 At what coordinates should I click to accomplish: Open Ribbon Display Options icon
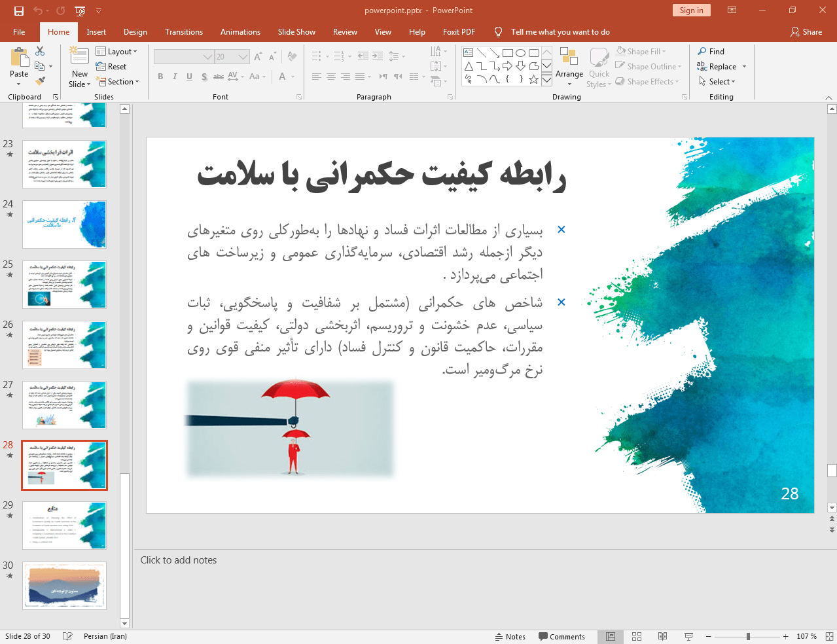pos(732,10)
